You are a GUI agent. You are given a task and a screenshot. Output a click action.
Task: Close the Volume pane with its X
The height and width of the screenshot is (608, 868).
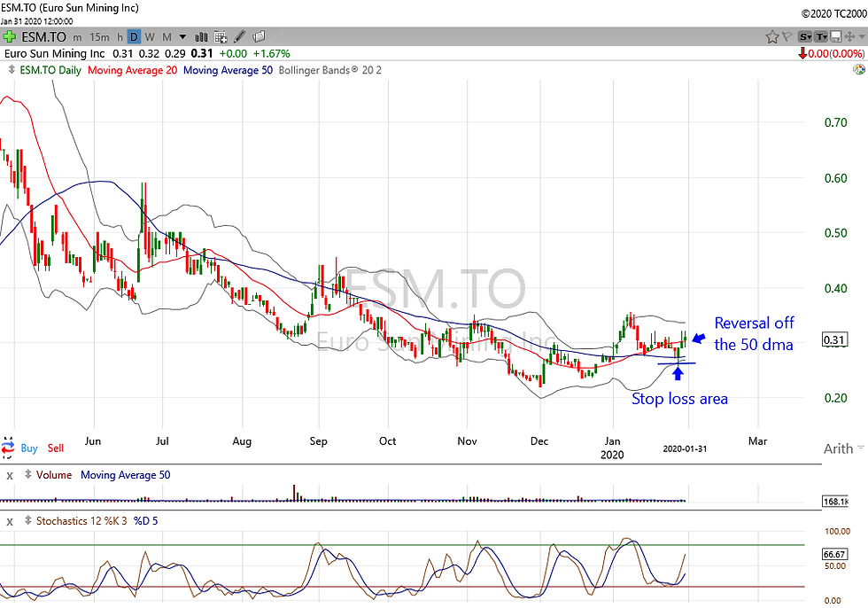click(x=10, y=476)
